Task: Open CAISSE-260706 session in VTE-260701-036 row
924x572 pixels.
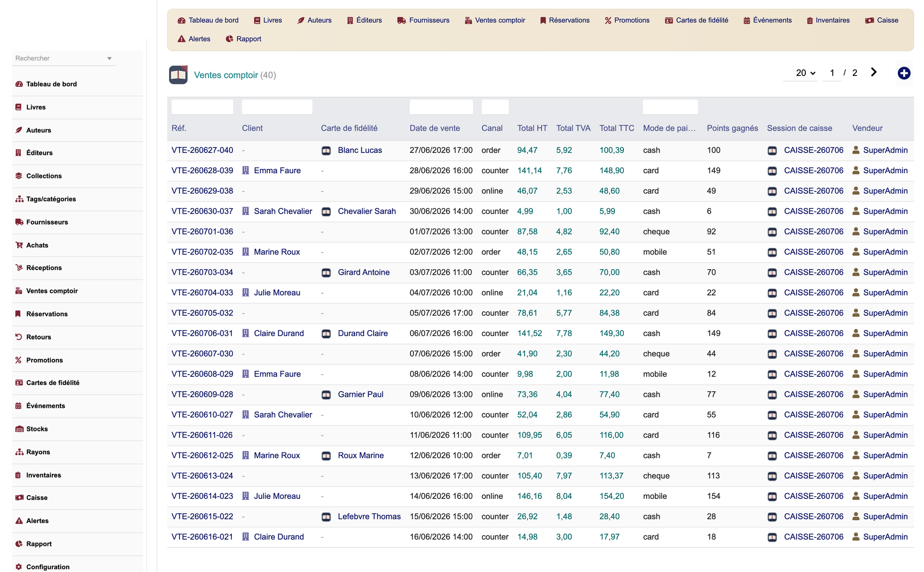Action: (x=814, y=232)
